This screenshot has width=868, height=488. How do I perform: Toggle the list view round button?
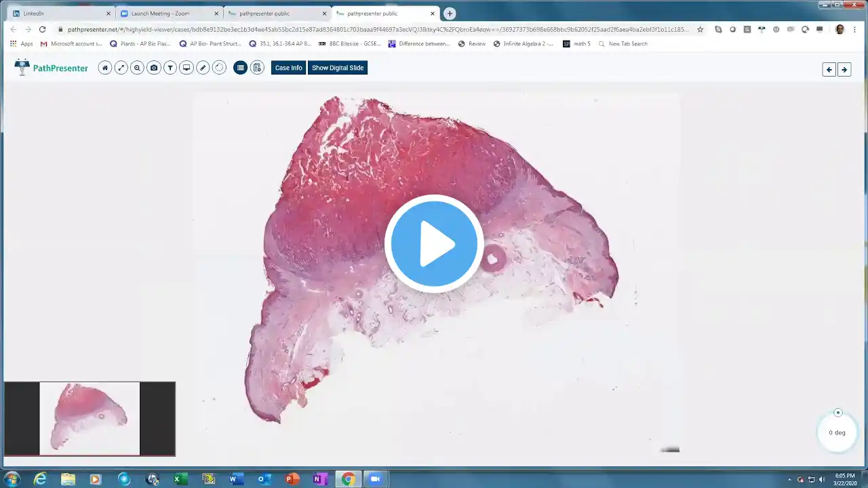[240, 68]
